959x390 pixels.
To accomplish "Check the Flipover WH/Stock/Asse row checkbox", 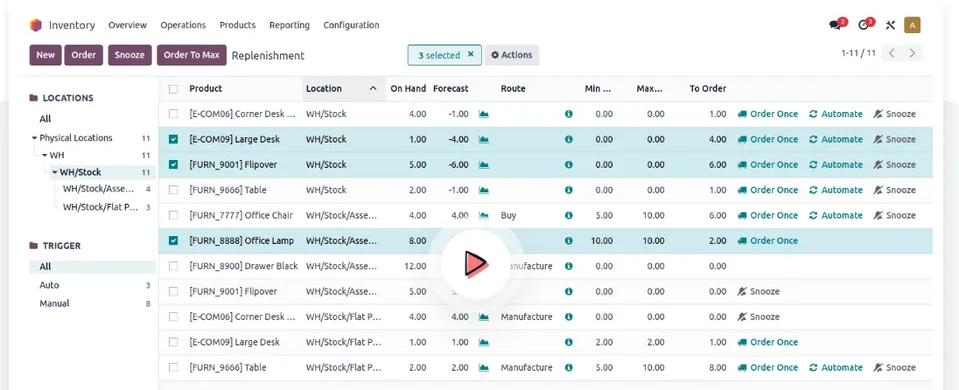I will coord(173,292).
